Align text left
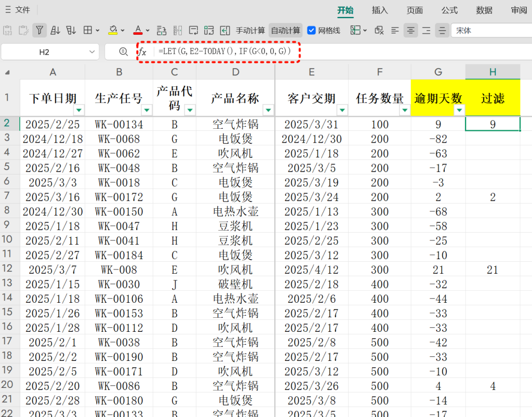The image size is (532, 417). click(x=395, y=31)
